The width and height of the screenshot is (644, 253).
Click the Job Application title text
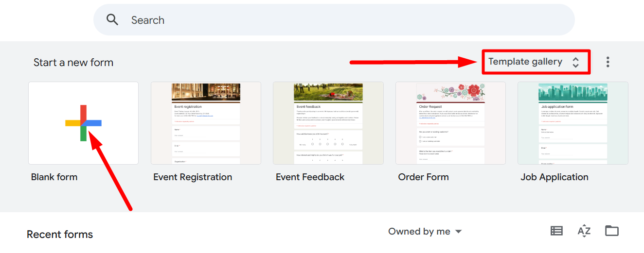click(554, 177)
